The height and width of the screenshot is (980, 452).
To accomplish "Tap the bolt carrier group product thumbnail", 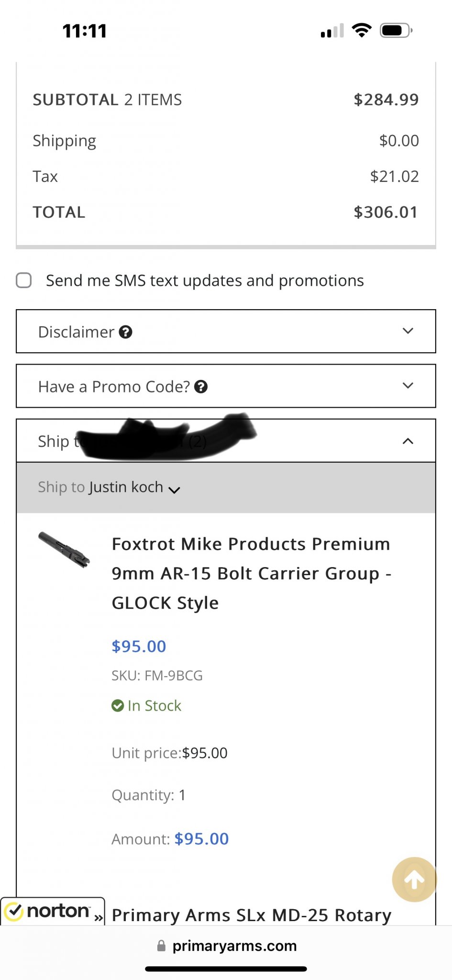I will click(x=64, y=550).
